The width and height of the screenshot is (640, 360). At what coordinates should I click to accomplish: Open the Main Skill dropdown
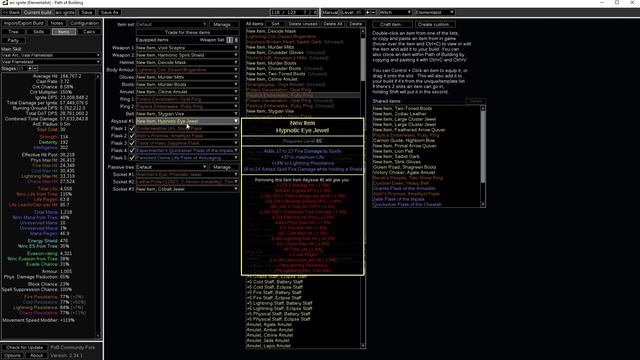51,55
